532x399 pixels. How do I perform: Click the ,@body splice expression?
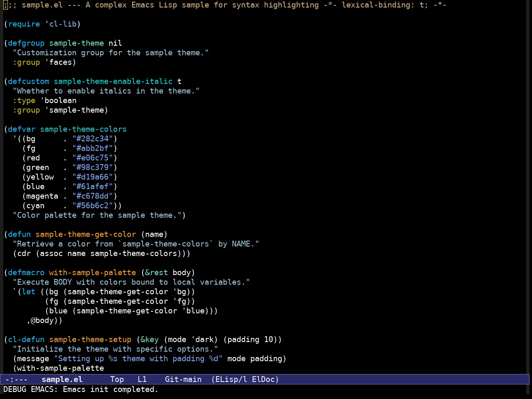point(42,320)
